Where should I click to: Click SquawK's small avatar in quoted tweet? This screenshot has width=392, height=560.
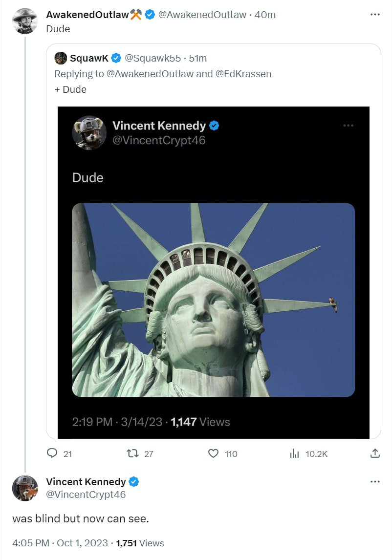tap(61, 58)
